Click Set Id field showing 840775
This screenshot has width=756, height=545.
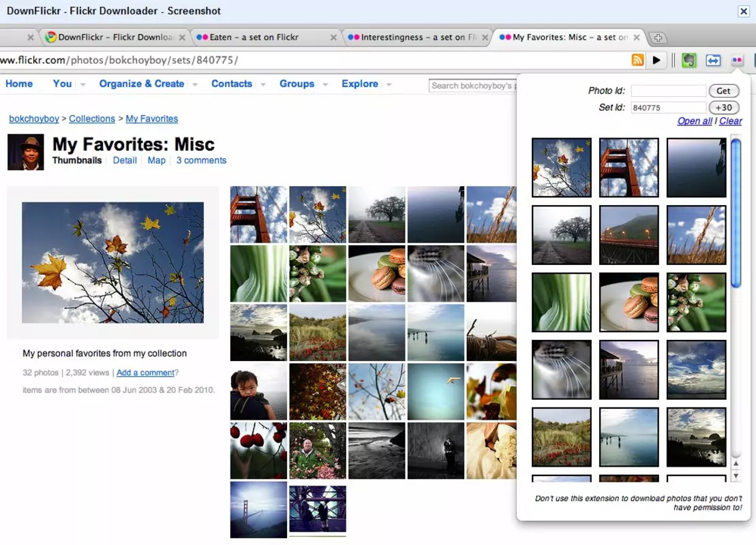pos(668,108)
